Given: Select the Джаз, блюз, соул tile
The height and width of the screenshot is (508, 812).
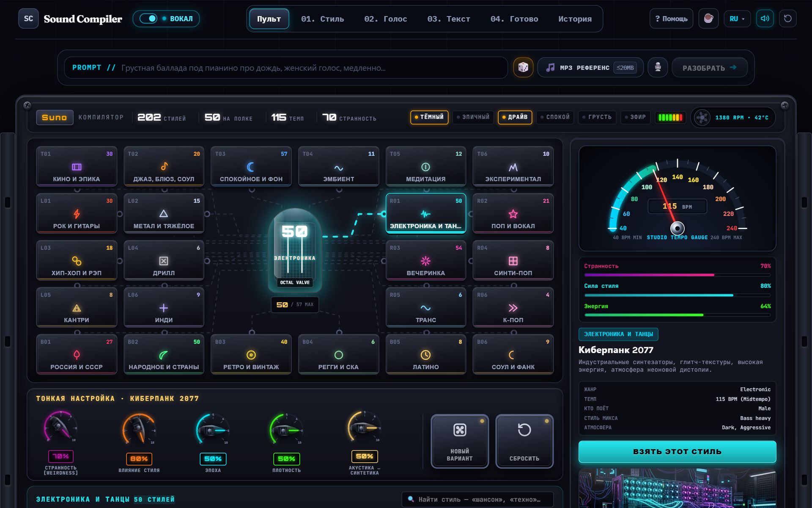Looking at the screenshot, I should tap(164, 166).
